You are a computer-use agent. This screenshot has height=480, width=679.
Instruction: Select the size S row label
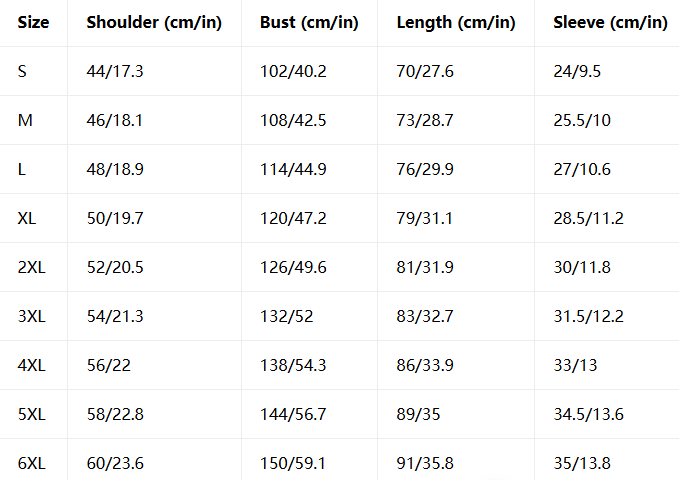pyautogui.click(x=22, y=71)
